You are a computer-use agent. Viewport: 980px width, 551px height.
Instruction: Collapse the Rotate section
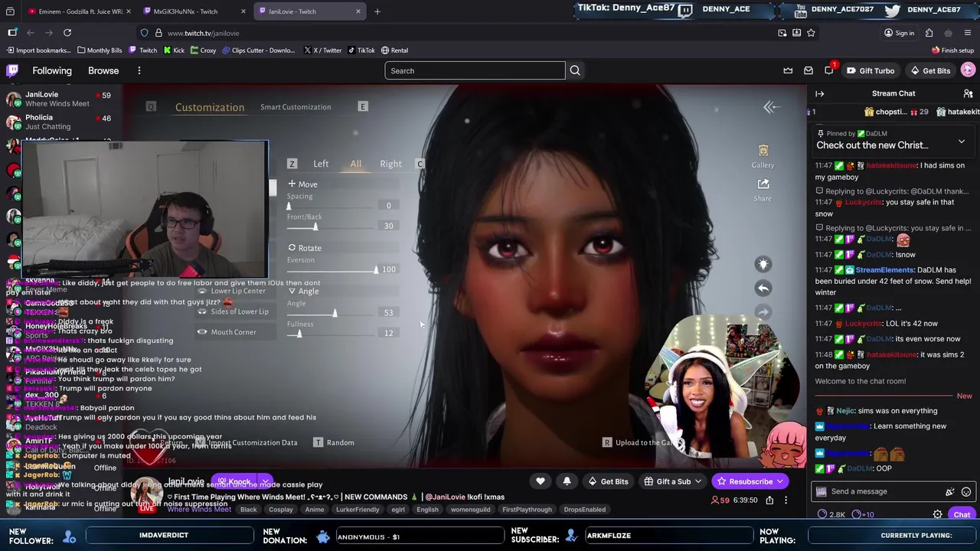coord(305,248)
